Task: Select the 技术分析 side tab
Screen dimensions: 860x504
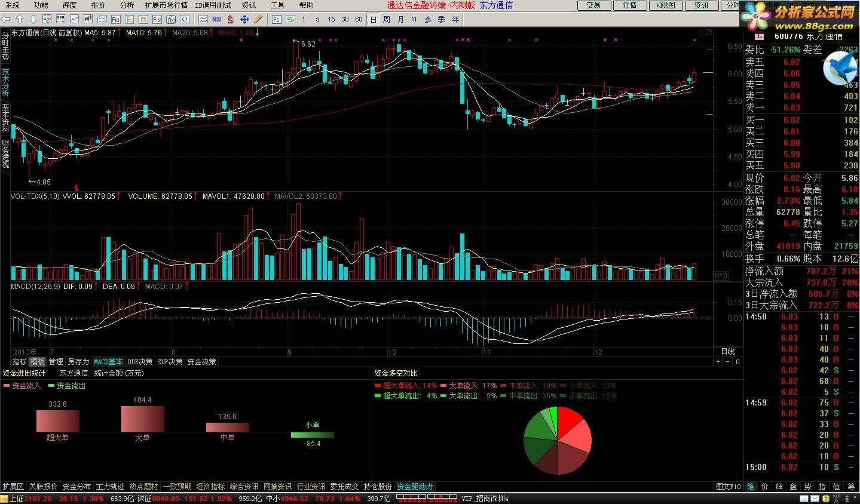Action: point(5,82)
